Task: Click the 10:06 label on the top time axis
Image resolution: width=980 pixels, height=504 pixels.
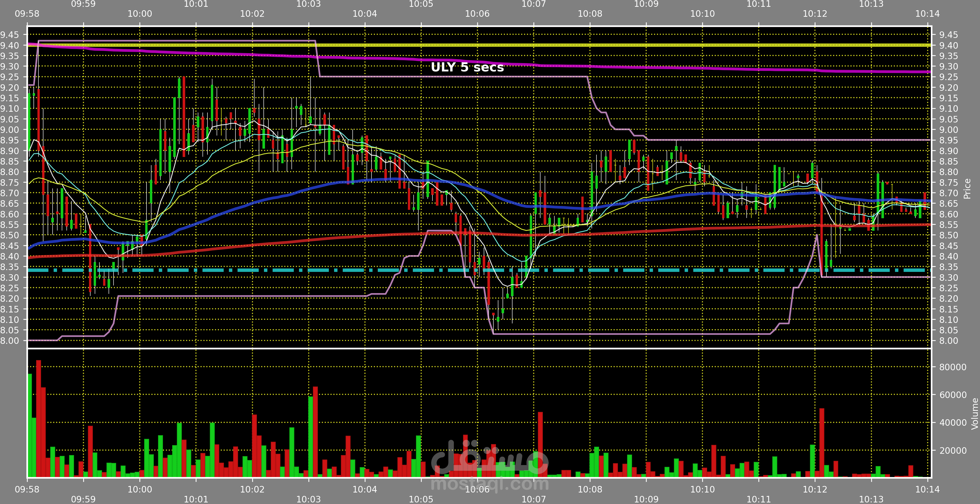Action: click(x=477, y=14)
